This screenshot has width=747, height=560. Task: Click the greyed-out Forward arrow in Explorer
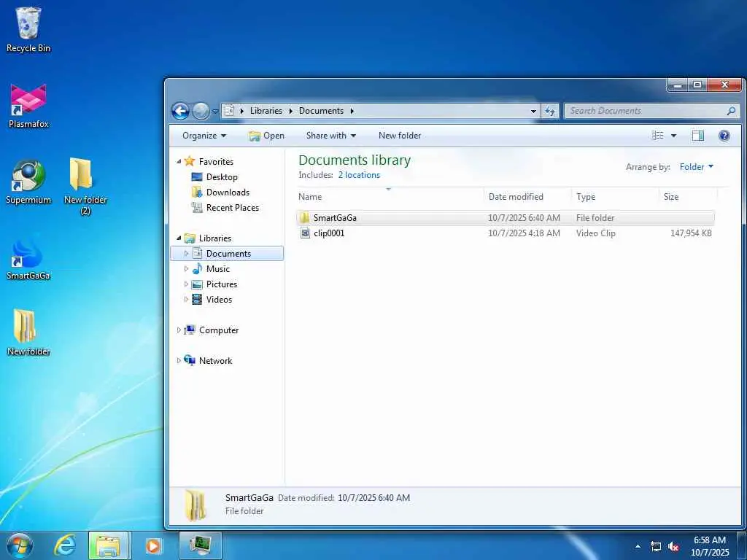(x=201, y=111)
